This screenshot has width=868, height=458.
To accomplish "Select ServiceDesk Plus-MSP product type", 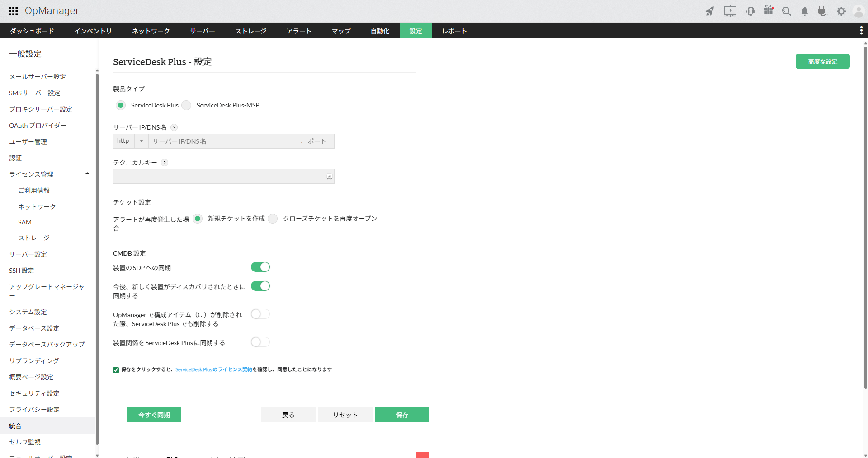I will (x=186, y=105).
